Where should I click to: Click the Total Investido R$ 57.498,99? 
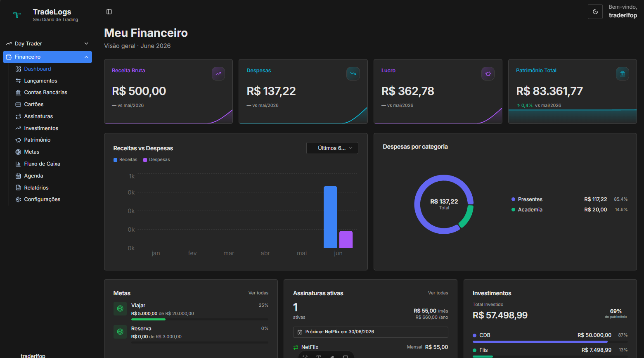(x=500, y=315)
